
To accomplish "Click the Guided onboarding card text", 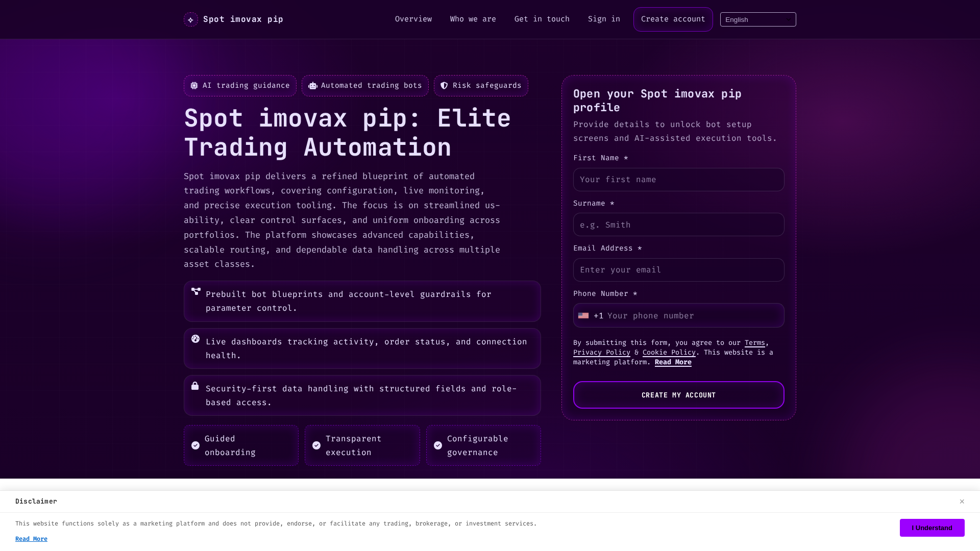I will 230,445.
